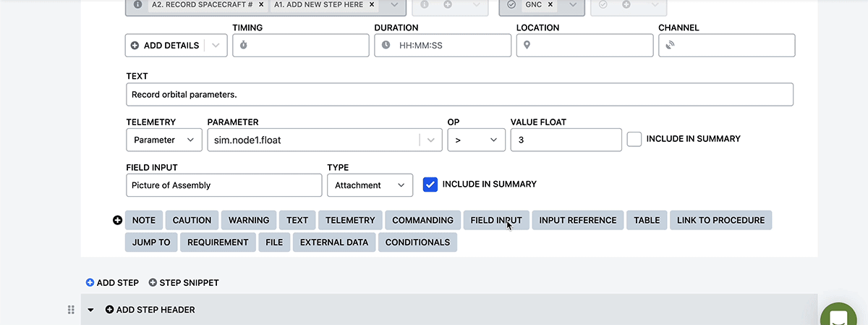
Task: Click the plus icon on ADD STEP HEADER
Action: pyautogui.click(x=110, y=310)
